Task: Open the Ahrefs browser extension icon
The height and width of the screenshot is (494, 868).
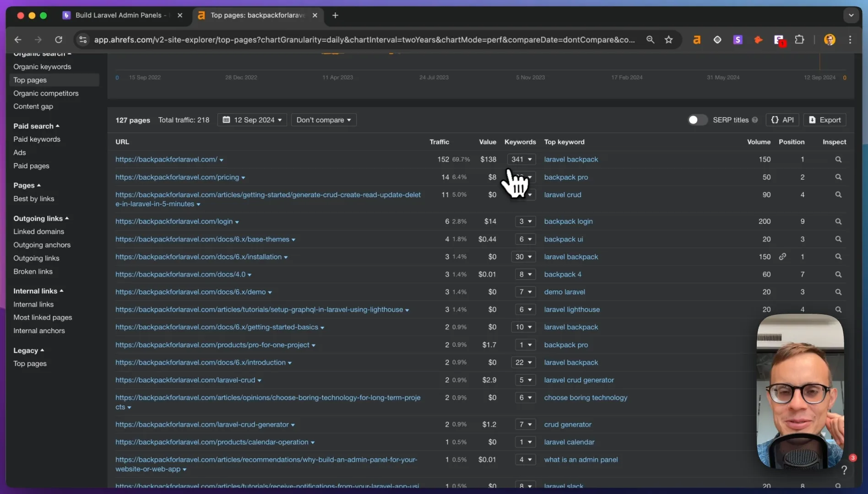Action: click(697, 40)
